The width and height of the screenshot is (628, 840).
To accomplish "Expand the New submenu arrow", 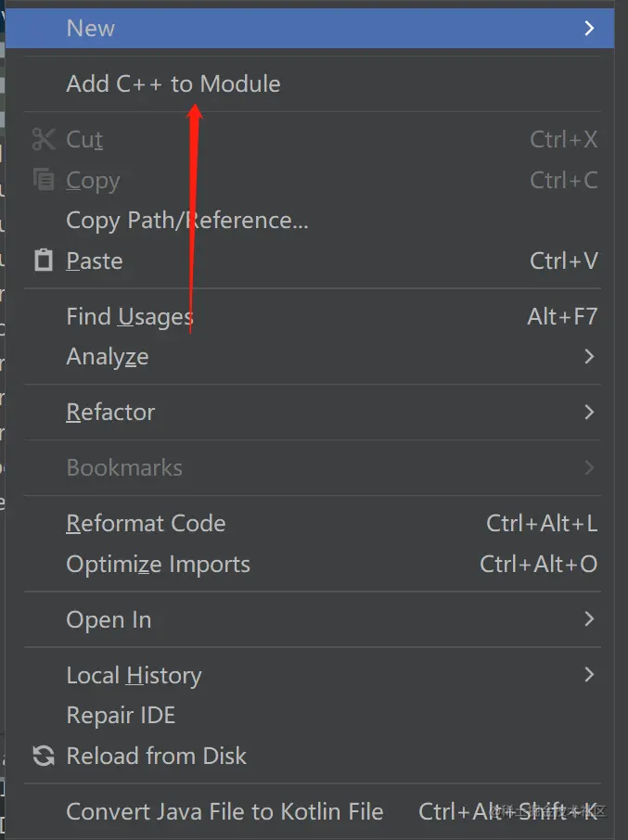I will (589, 28).
